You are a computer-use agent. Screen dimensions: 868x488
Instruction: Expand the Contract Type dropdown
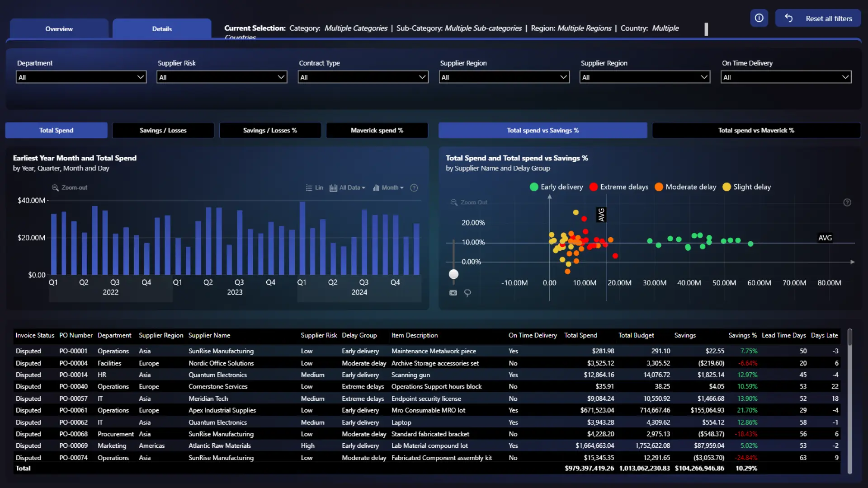pyautogui.click(x=363, y=77)
